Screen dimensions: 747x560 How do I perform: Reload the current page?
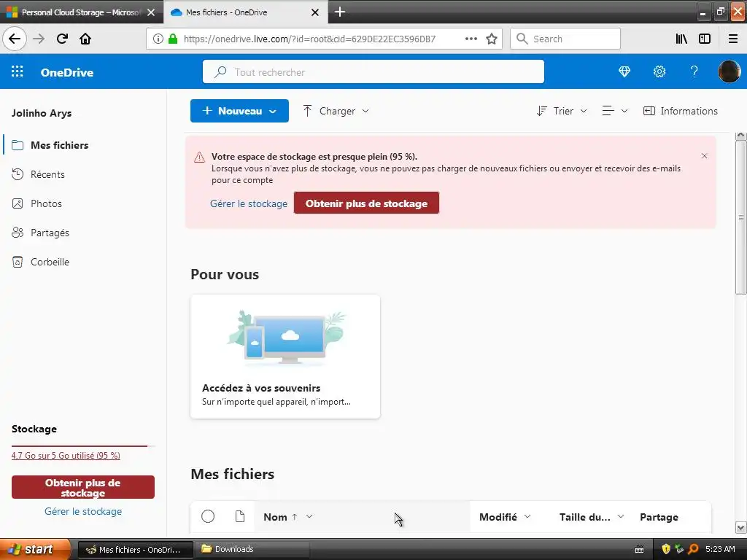click(62, 39)
